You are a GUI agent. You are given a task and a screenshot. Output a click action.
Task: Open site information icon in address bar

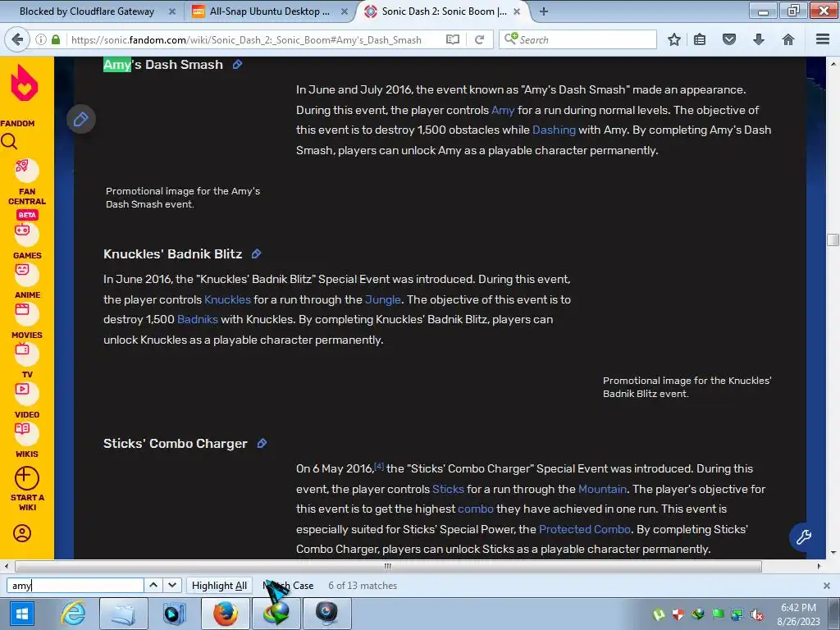point(41,39)
